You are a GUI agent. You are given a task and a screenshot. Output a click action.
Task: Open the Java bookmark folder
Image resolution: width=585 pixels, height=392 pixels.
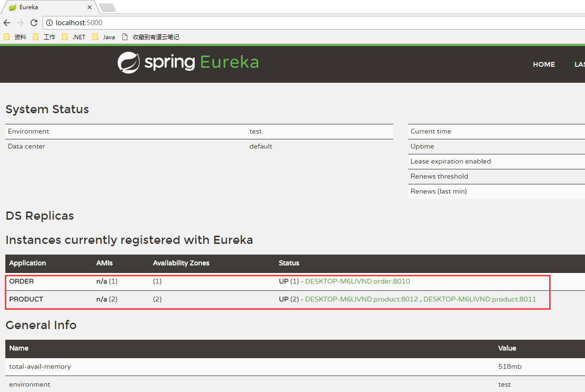point(104,37)
